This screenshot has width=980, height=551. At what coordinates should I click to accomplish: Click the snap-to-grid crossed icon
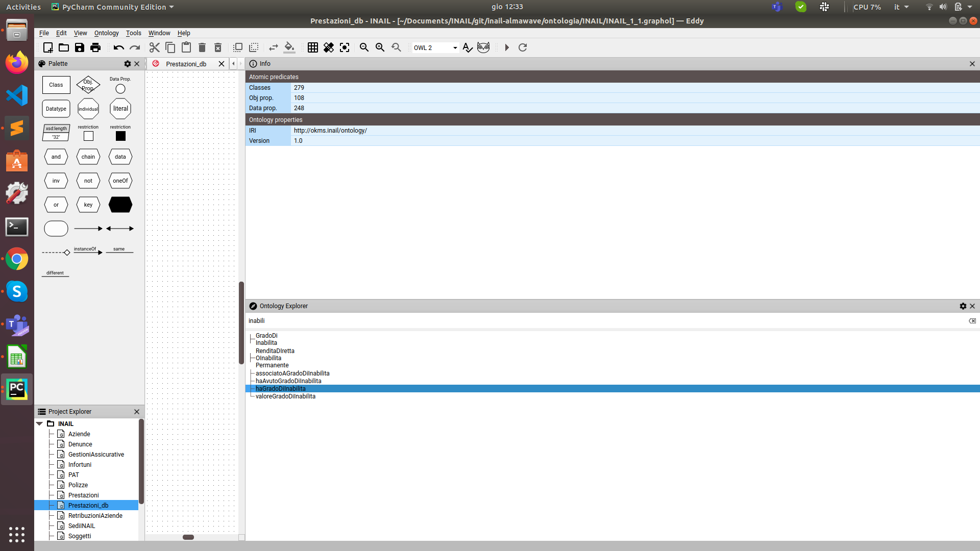click(x=329, y=47)
